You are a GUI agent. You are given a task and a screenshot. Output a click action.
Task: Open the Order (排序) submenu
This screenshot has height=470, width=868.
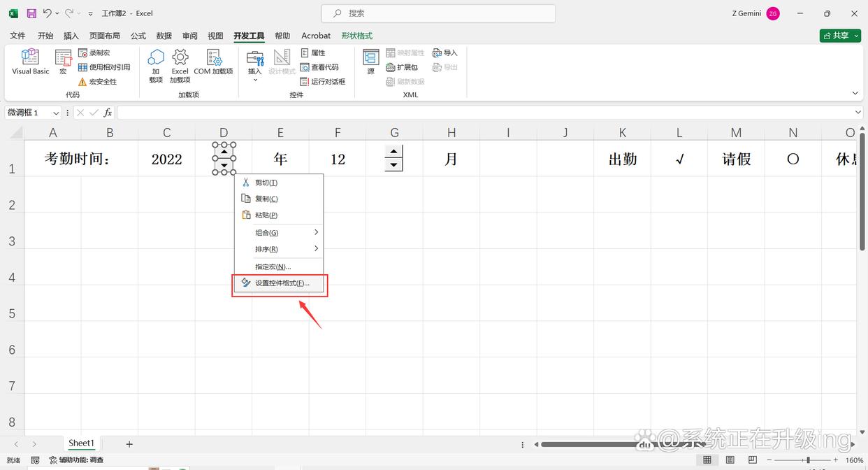click(x=279, y=249)
